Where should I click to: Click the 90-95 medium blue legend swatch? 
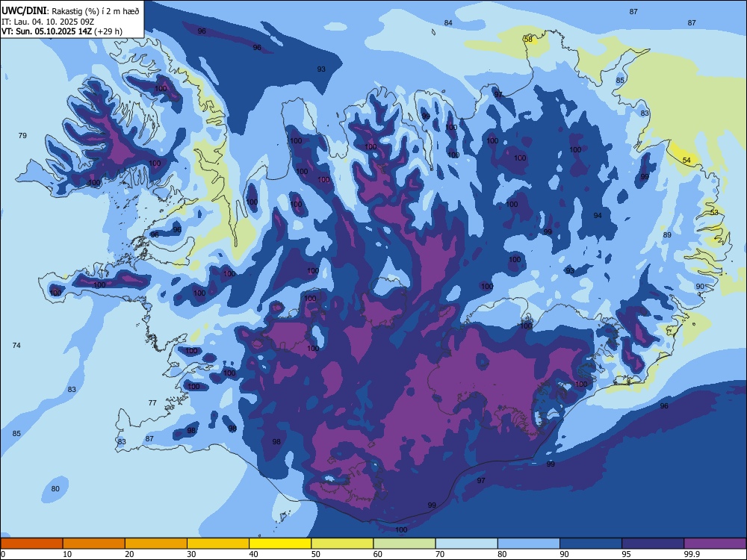click(x=591, y=544)
